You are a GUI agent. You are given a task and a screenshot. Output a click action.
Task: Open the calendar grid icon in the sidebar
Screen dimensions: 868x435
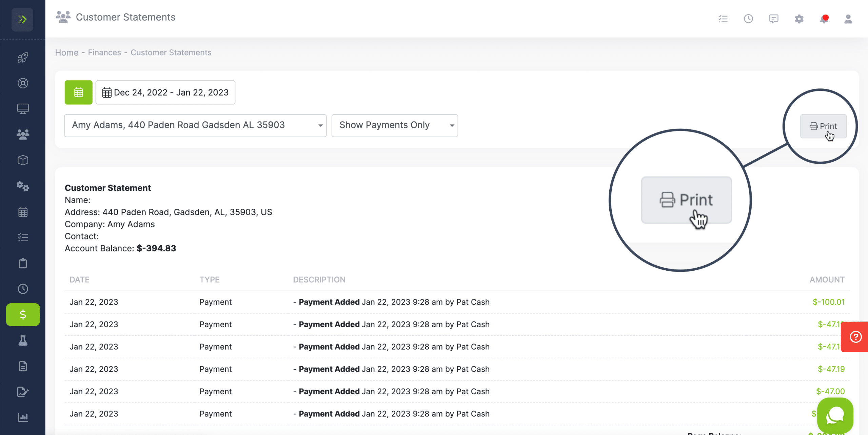tap(23, 212)
